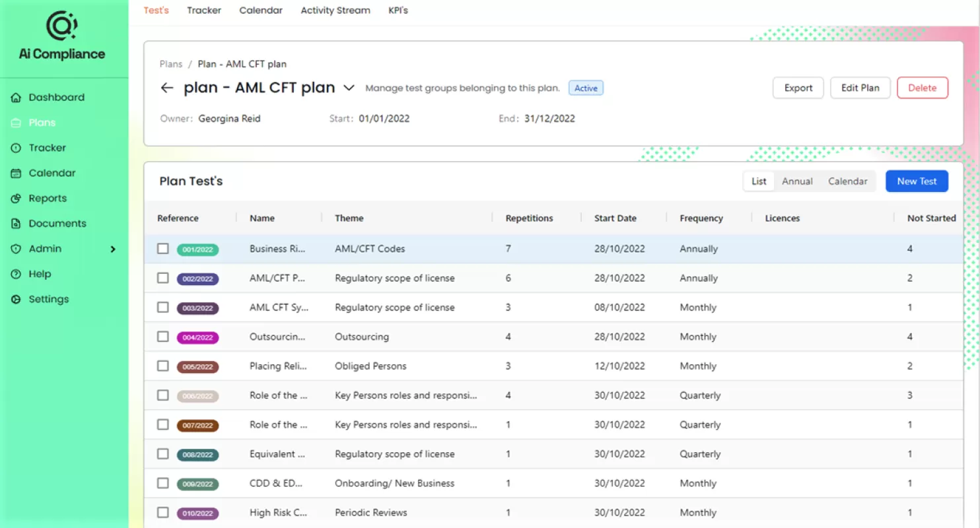The width and height of the screenshot is (980, 528).
Task: Click the green 001/2022 reference badge
Action: pyautogui.click(x=197, y=249)
